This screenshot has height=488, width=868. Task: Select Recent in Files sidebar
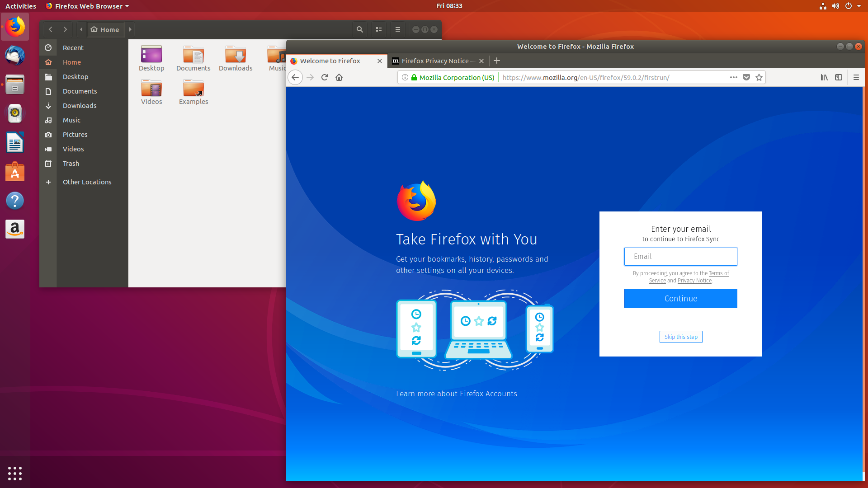click(x=84, y=48)
